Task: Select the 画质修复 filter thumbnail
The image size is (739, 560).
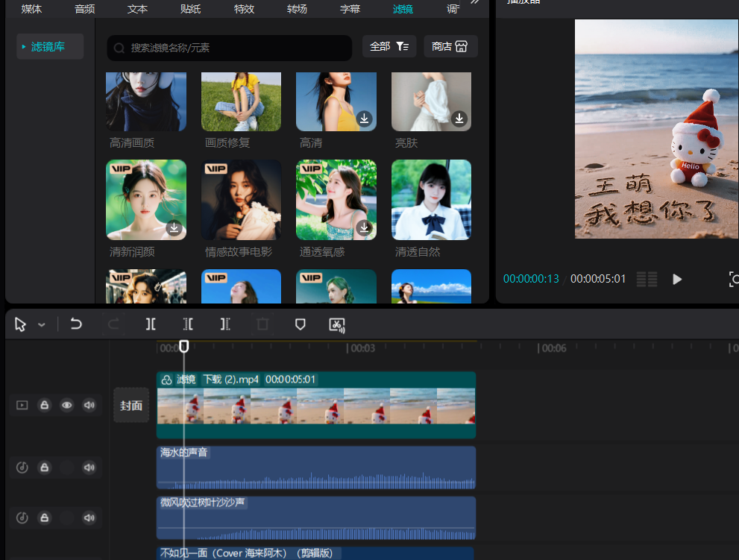Action: [242, 101]
